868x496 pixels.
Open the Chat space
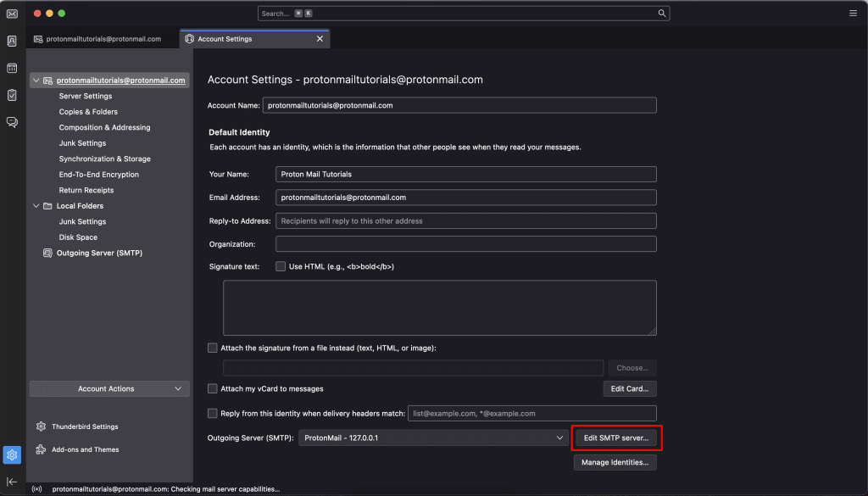[12, 122]
